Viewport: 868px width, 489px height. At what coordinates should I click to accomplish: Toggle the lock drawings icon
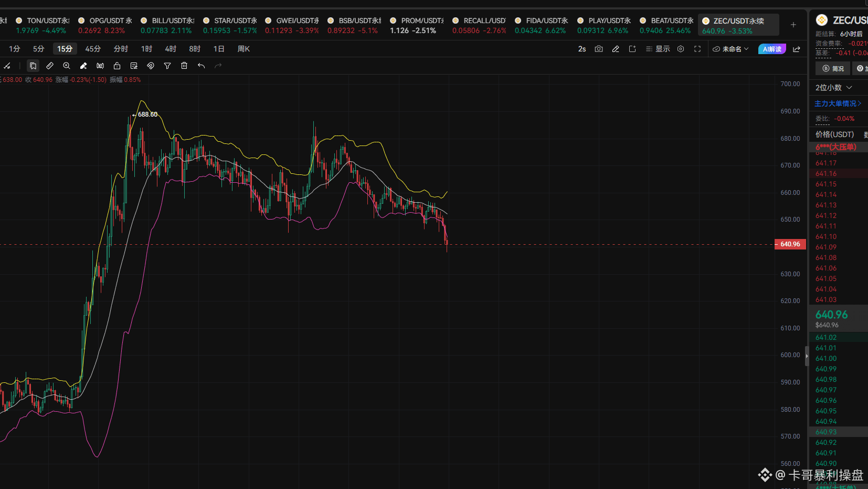117,66
